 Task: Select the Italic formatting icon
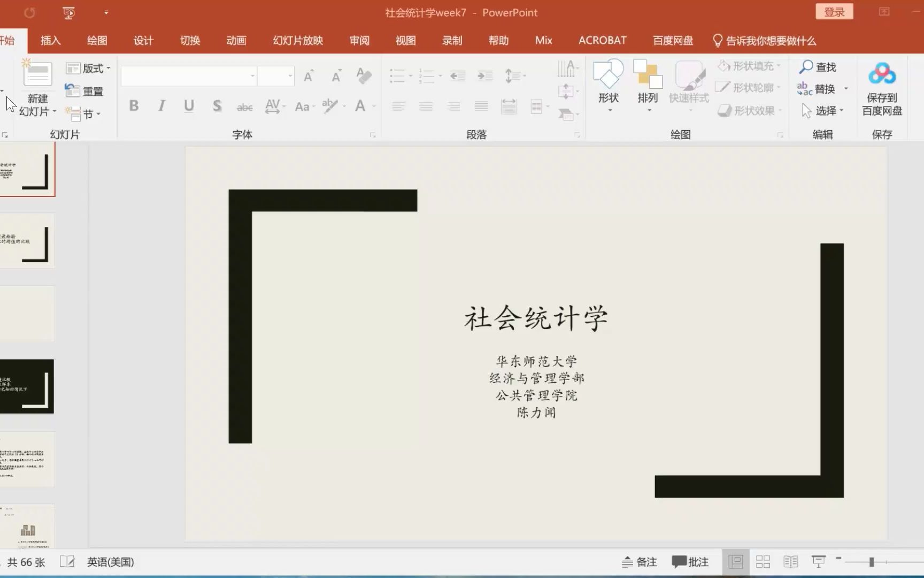[161, 106]
